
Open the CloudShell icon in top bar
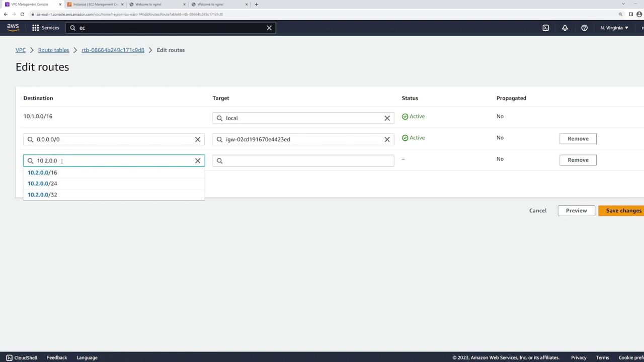click(545, 28)
